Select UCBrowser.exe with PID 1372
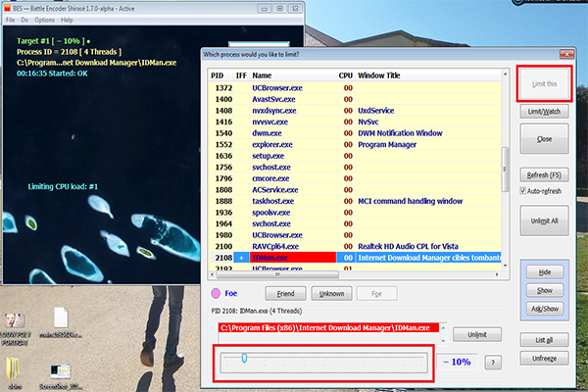The image size is (588, 392). (355, 88)
